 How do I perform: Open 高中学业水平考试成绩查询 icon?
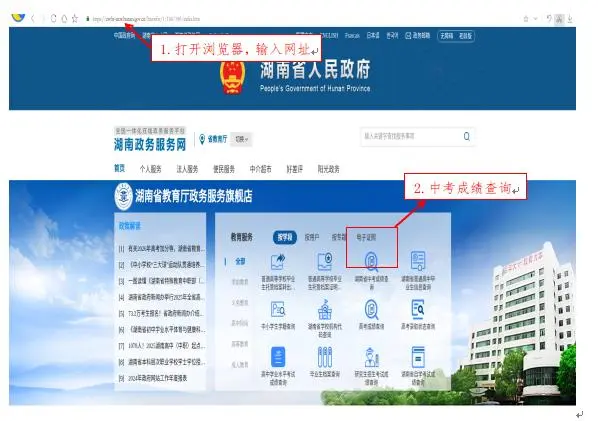click(278, 357)
